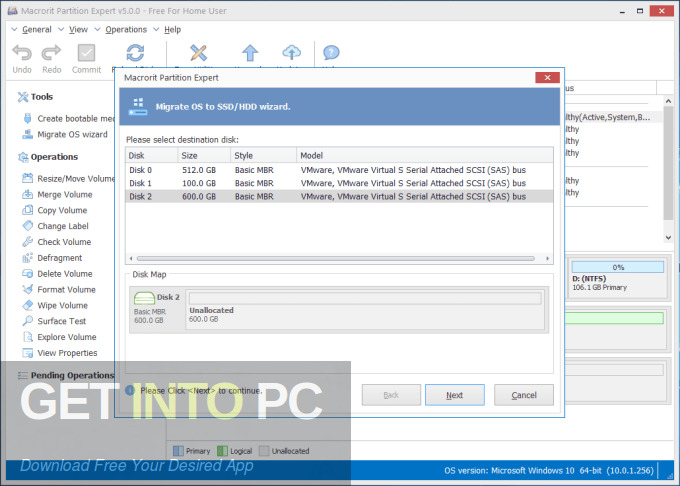Click the Reload Disk refresh icon
The image size is (680, 486).
[x=135, y=53]
